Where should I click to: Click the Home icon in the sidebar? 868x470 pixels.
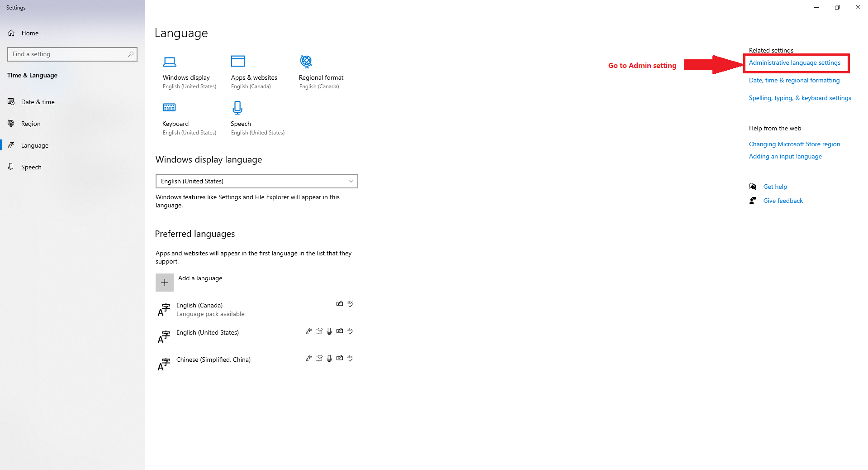point(12,33)
